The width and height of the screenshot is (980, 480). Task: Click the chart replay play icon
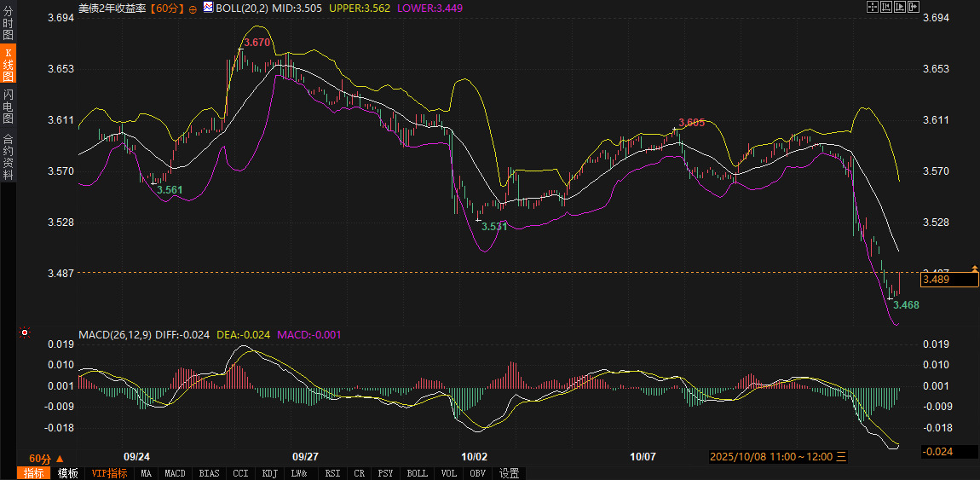[900, 7]
